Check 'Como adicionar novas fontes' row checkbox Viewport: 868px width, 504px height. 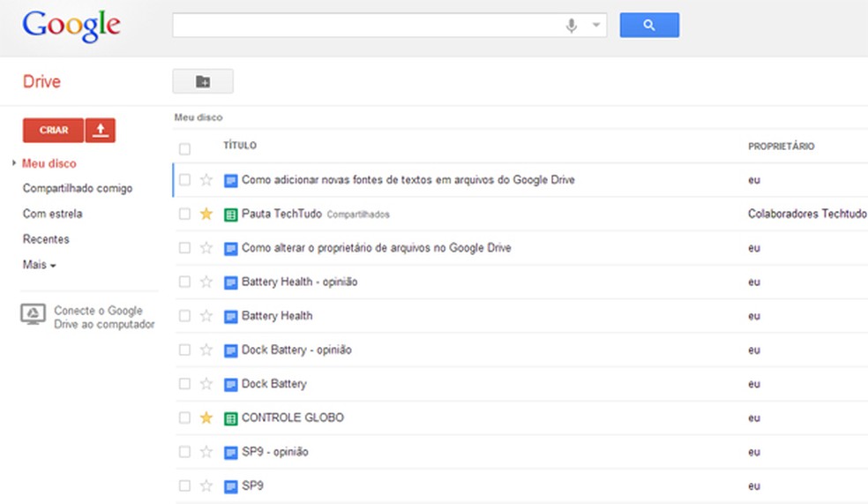pyautogui.click(x=184, y=180)
